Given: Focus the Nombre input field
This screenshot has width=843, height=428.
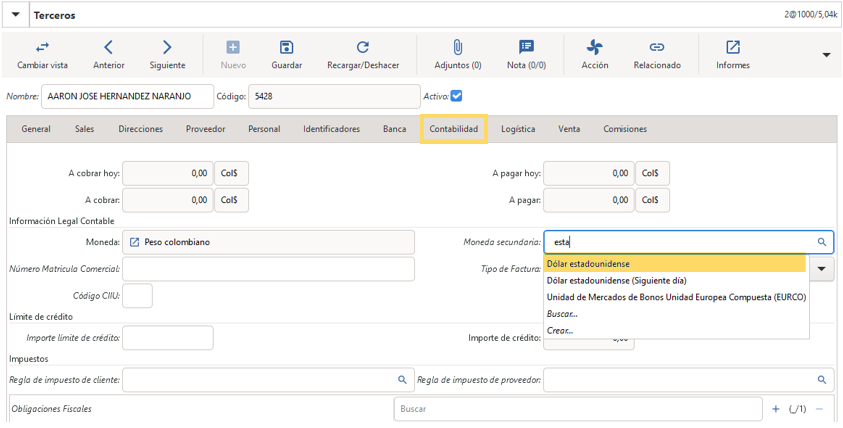Looking at the screenshot, I should (x=127, y=97).
